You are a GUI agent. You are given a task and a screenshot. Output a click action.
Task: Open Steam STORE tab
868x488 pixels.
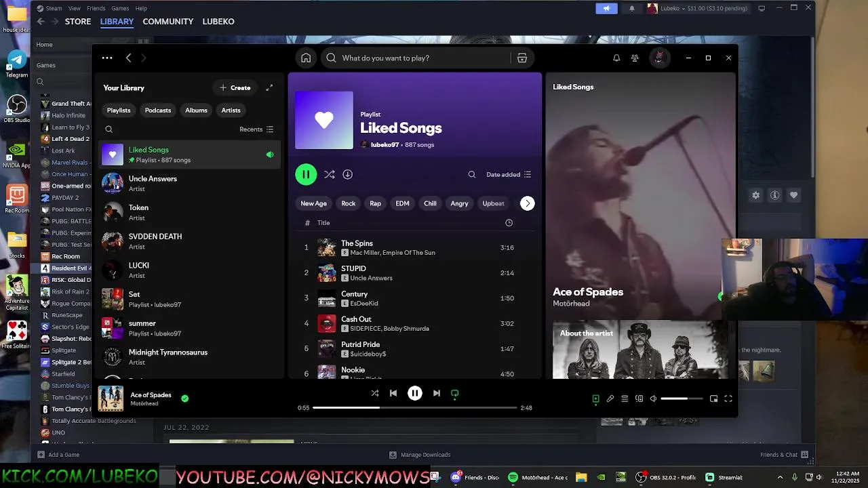point(78,22)
